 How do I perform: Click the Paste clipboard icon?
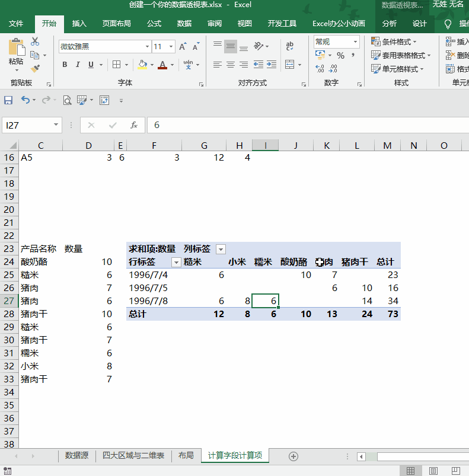(x=17, y=47)
